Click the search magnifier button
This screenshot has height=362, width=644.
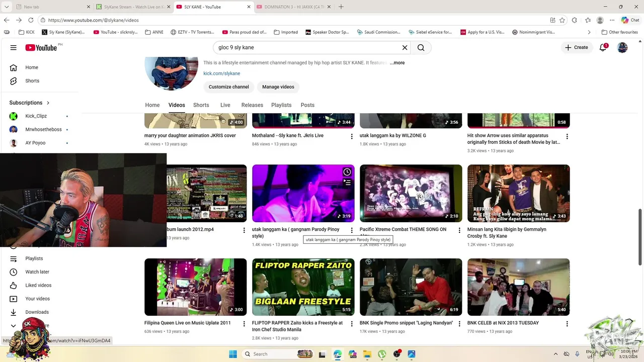pyautogui.click(x=421, y=48)
